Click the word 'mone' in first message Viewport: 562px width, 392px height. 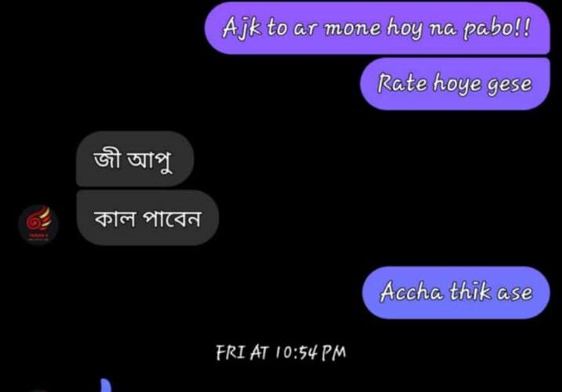tap(353, 29)
